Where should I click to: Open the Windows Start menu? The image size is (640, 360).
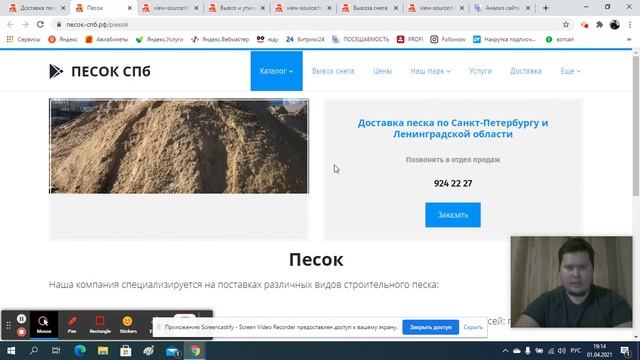tap(11, 351)
